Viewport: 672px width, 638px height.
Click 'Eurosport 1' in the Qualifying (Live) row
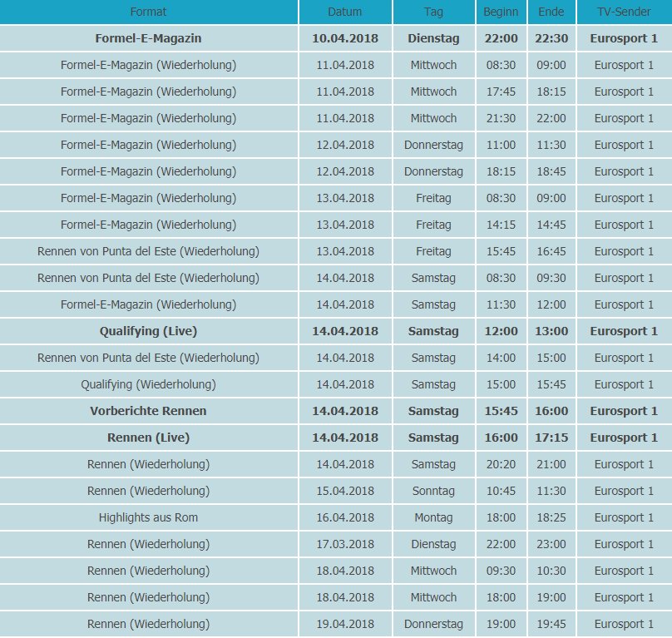[624, 331]
